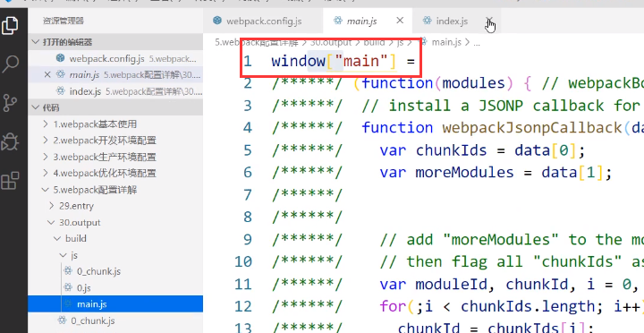Screen dimensions: 644x333
Task: Open the Extensions activity bar icon
Action: click(x=10, y=182)
